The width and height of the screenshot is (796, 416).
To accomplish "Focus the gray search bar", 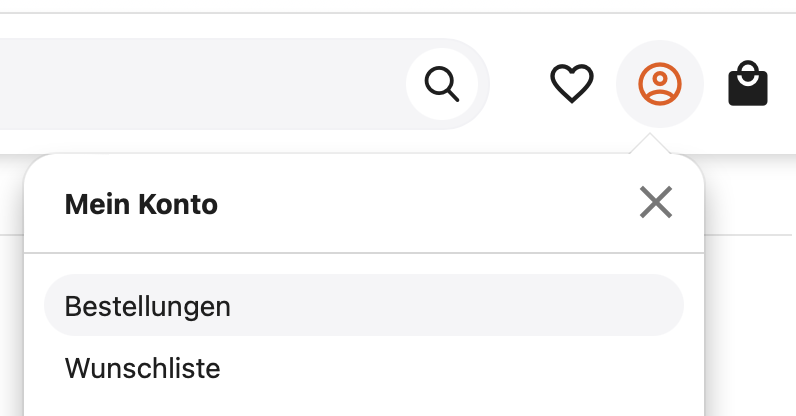I will (203, 84).
